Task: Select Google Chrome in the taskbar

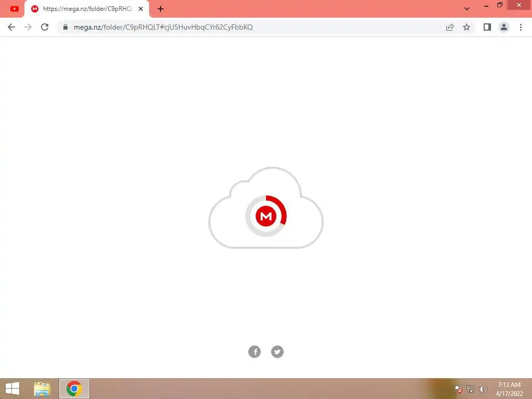Action: [x=74, y=389]
